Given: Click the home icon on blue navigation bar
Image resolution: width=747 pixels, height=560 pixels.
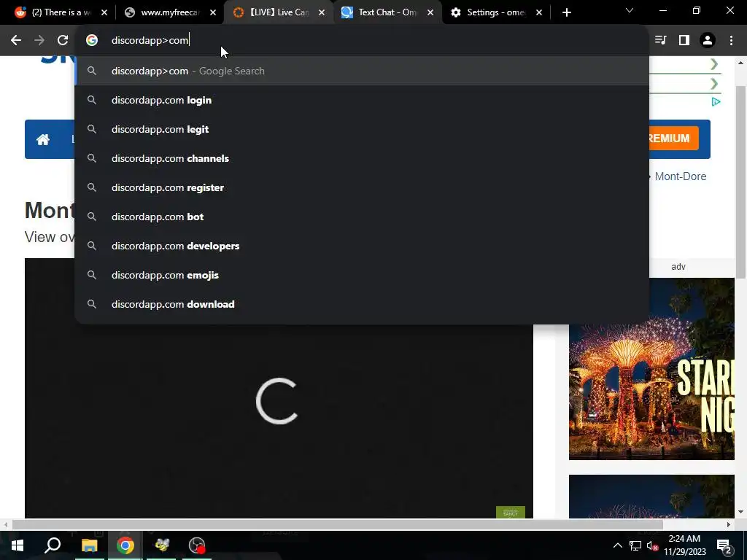Looking at the screenshot, I should coord(43,139).
